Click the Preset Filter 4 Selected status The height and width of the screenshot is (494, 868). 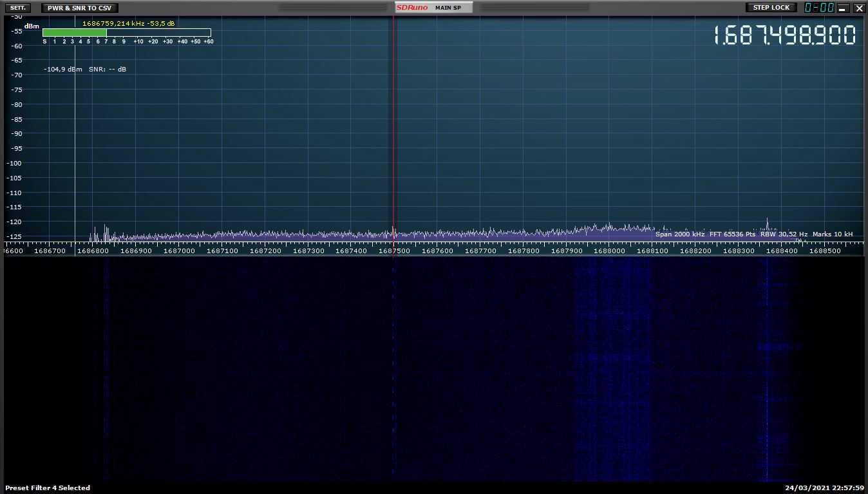click(x=48, y=488)
